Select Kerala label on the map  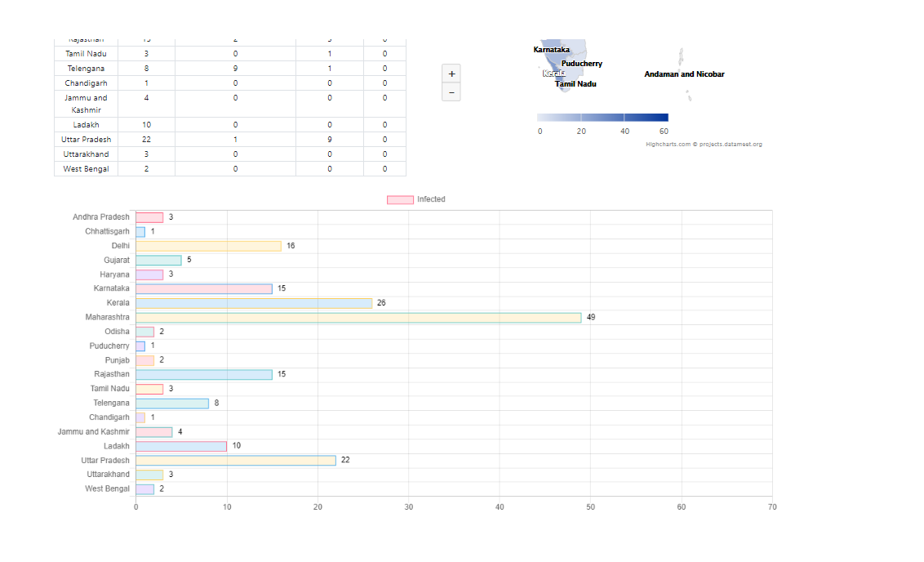click(553, 74)
